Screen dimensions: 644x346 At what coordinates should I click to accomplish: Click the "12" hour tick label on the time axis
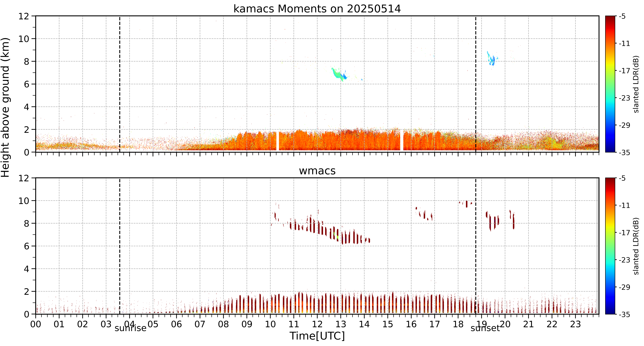[x=317, y=324]
